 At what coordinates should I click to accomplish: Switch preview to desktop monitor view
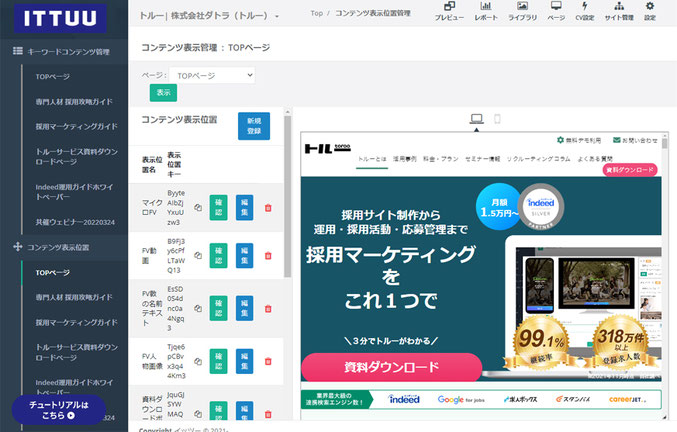(476, 119)
